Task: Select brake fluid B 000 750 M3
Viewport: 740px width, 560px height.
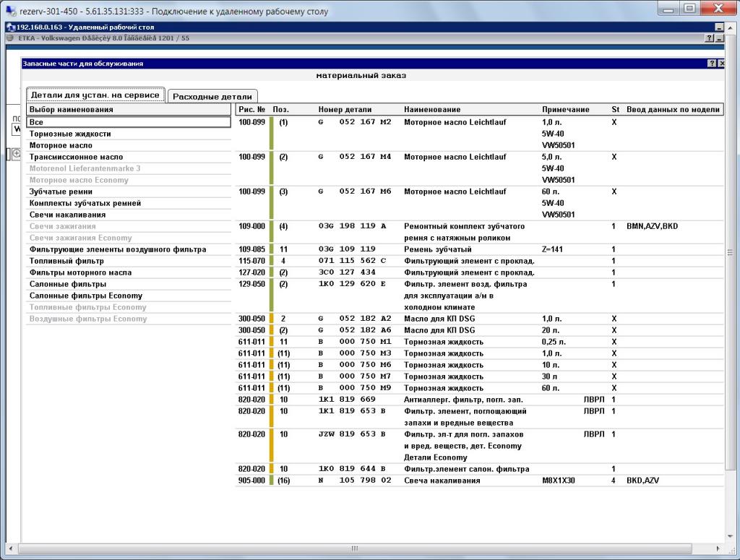Action: click(x=479, y=353)
